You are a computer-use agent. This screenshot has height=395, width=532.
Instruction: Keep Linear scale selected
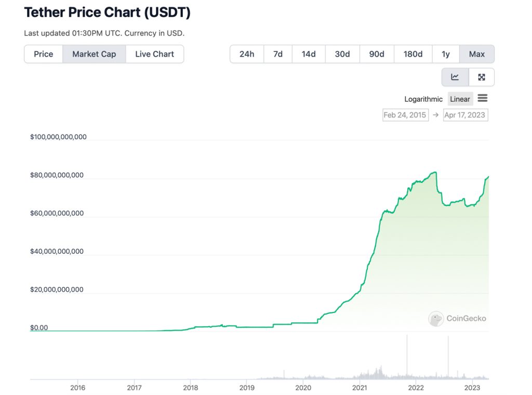460,99
